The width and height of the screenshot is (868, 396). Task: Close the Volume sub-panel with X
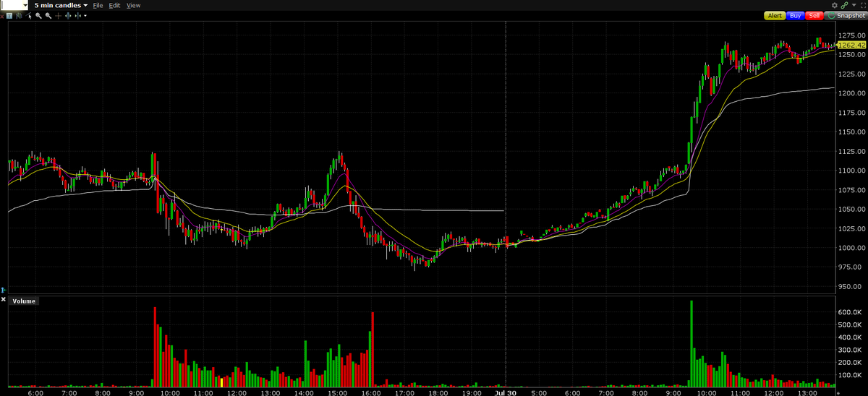click(3, 300)
